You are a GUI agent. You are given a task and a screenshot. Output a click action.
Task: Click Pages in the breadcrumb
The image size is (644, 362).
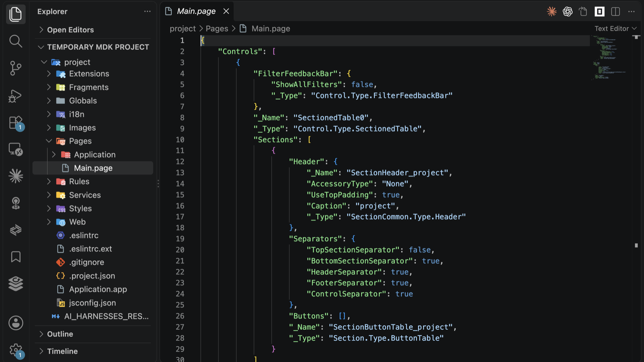click(217, 29)
